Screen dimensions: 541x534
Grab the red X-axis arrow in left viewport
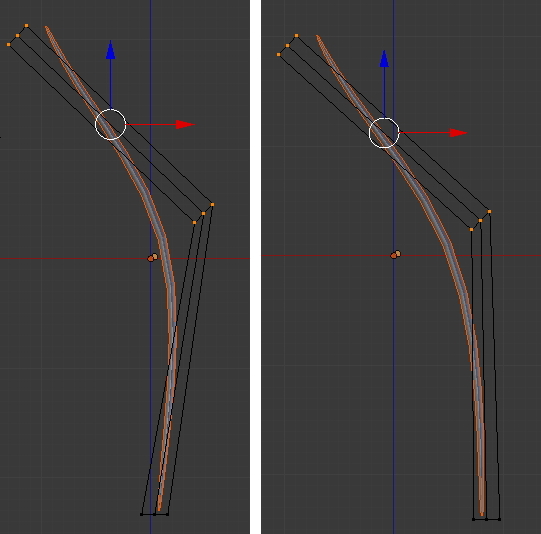185,124
